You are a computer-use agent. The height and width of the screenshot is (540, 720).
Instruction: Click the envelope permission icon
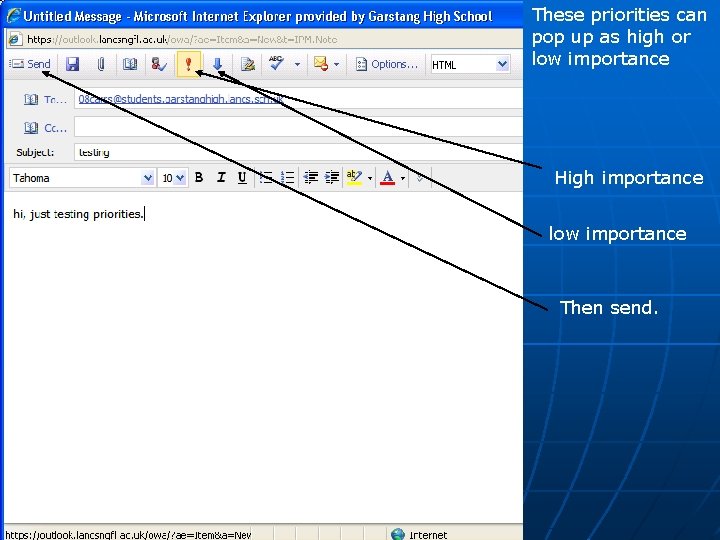tap(321, 64)
